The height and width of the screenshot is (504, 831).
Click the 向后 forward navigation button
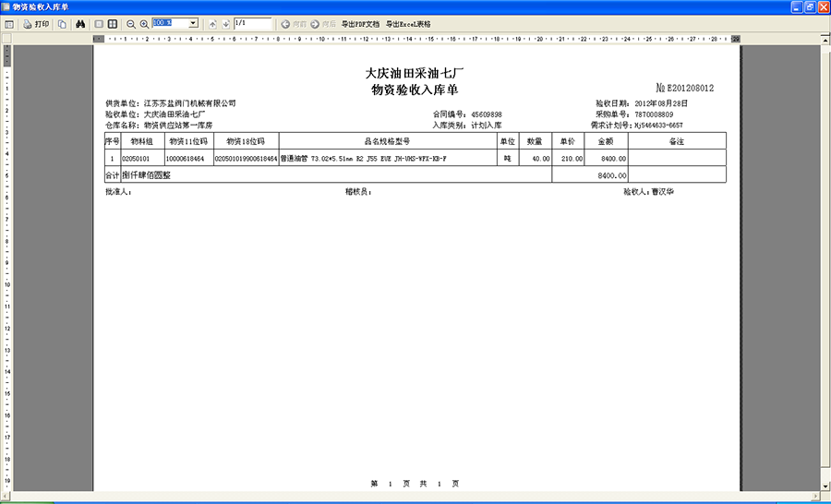click(323, 24)
